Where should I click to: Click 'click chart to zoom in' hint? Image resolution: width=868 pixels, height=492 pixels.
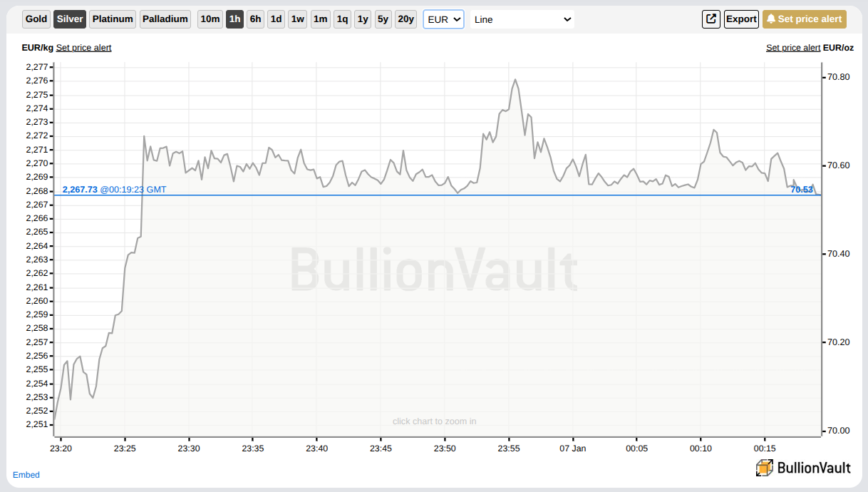tap(434, 421)
